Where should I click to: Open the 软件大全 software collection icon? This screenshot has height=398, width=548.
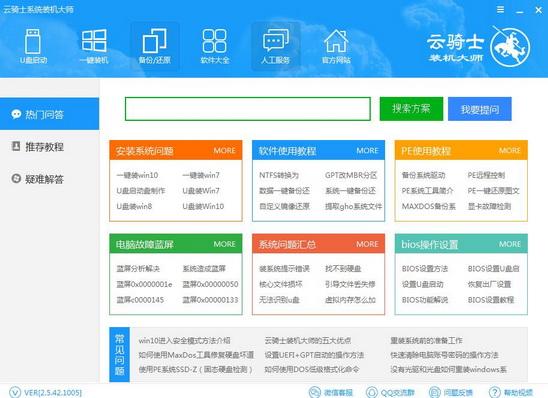(x=215, y=41)
